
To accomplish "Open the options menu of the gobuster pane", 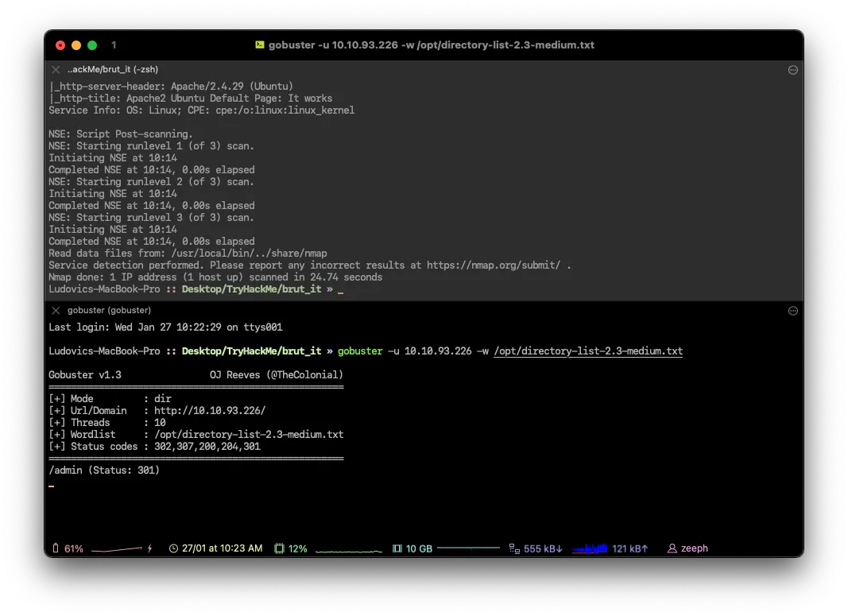I will (x=792, y=310).
